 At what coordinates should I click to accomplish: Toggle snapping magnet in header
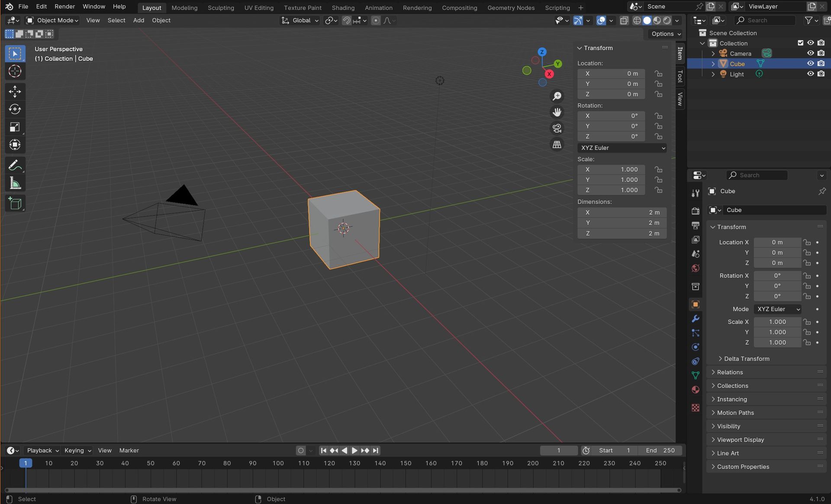tap(347, 20)
